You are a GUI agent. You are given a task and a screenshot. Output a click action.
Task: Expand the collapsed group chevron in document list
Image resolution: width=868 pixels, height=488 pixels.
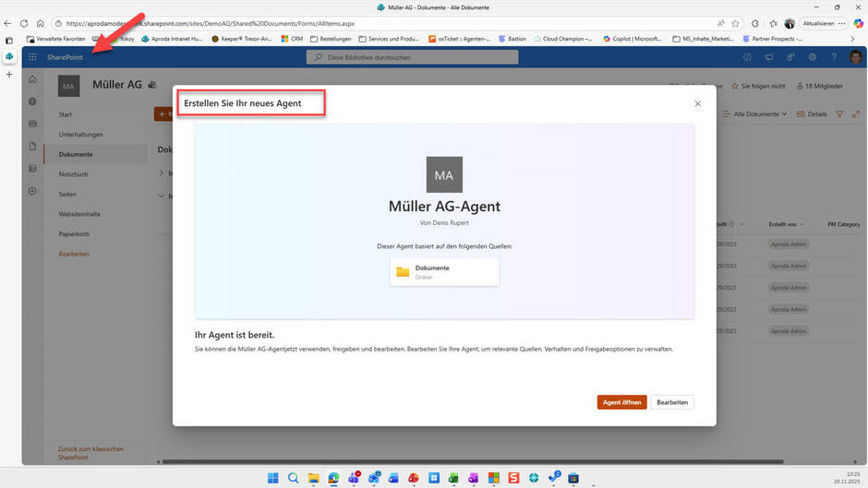161,173
